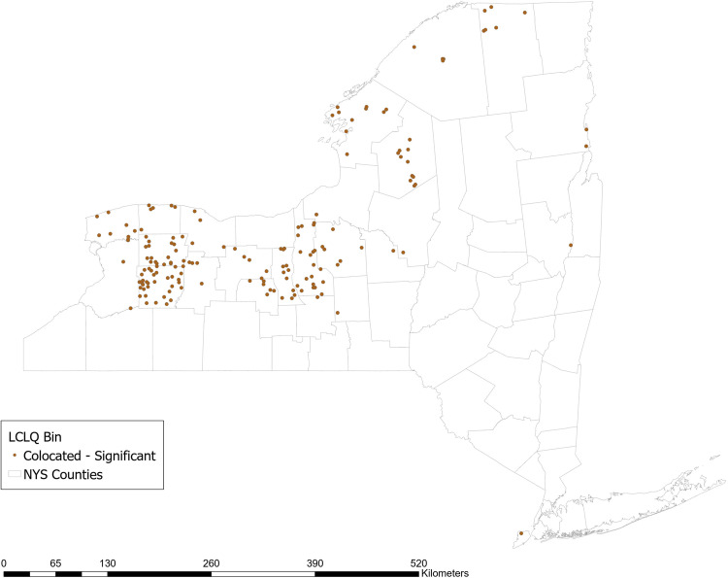Select the isolated point on the eastern Massachusetts border

[571, 245]
